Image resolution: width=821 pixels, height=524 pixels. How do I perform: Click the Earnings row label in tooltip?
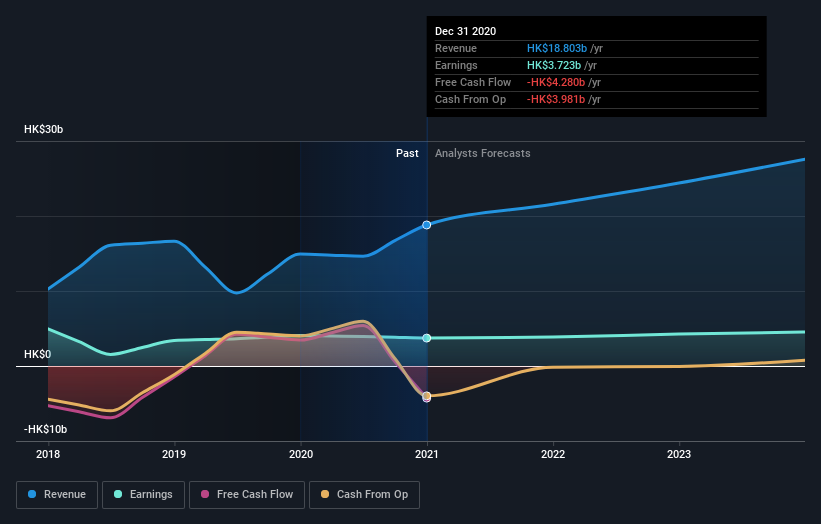(x=457, y=65)
